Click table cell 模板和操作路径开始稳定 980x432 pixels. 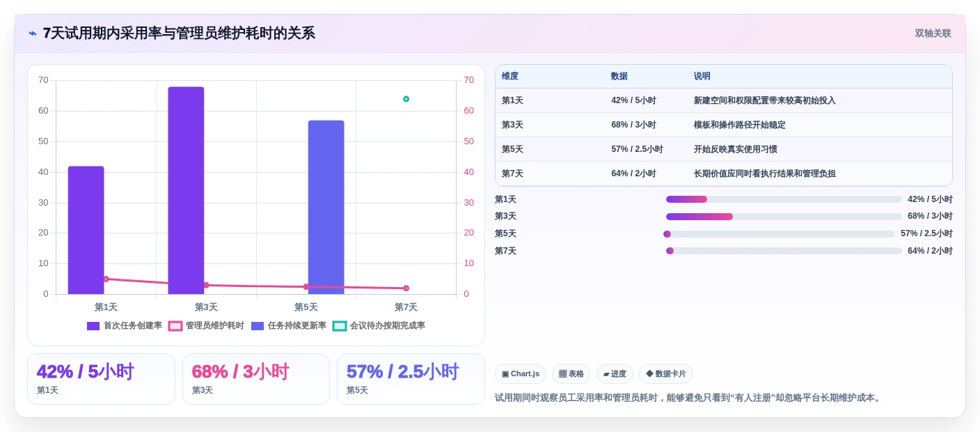coord(740,125)
